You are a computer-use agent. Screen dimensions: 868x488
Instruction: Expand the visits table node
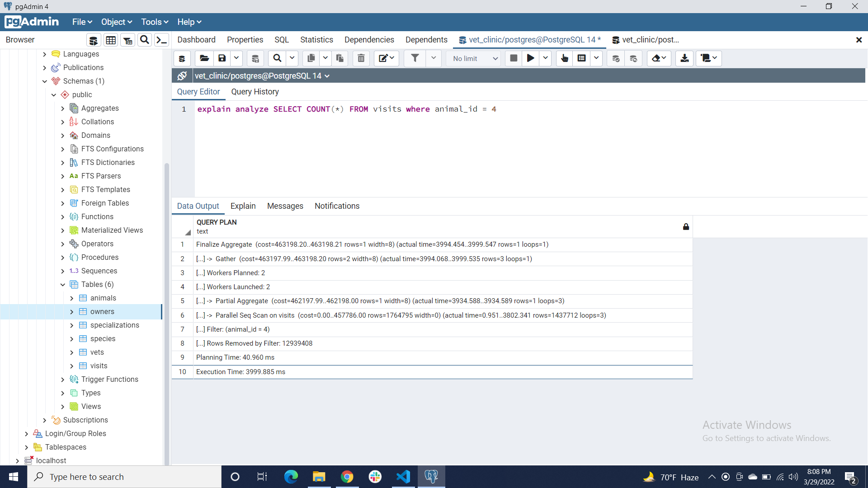pyautogui.click(x=72, y=366)
